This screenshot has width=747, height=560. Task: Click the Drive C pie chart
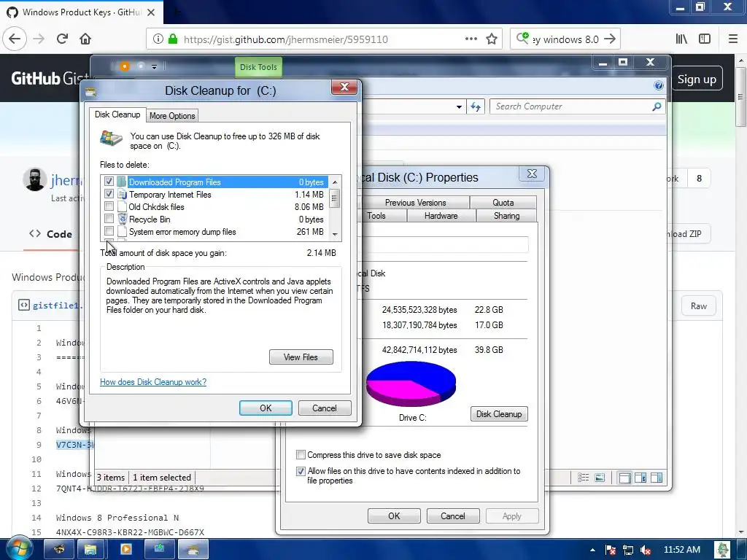coord(411,384)
